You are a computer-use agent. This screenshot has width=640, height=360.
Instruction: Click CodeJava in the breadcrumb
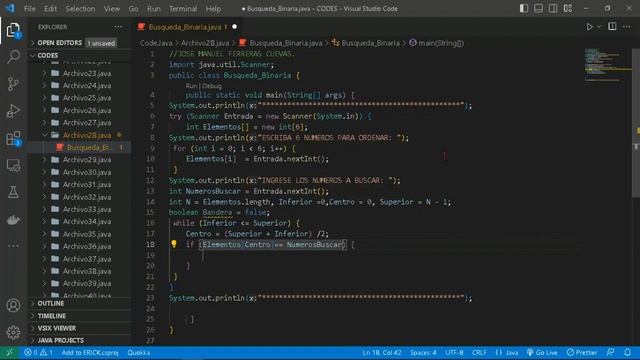[156, 43]
